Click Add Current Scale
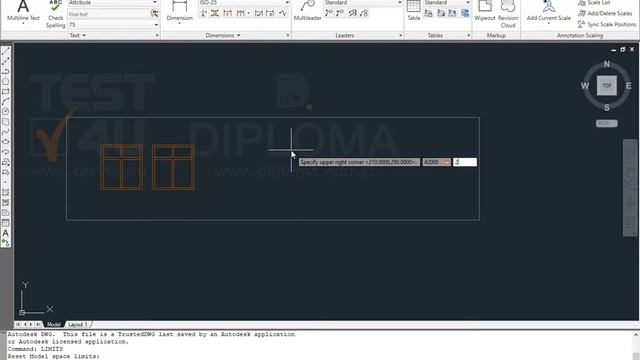The width and height of the screenshot is (640, 360). pos(549,11)
